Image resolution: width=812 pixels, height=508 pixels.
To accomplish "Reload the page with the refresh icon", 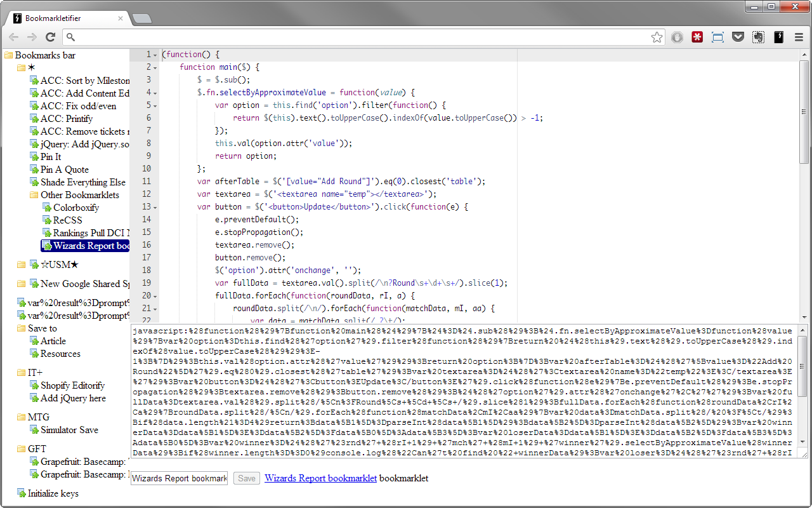I will [50, 37].
